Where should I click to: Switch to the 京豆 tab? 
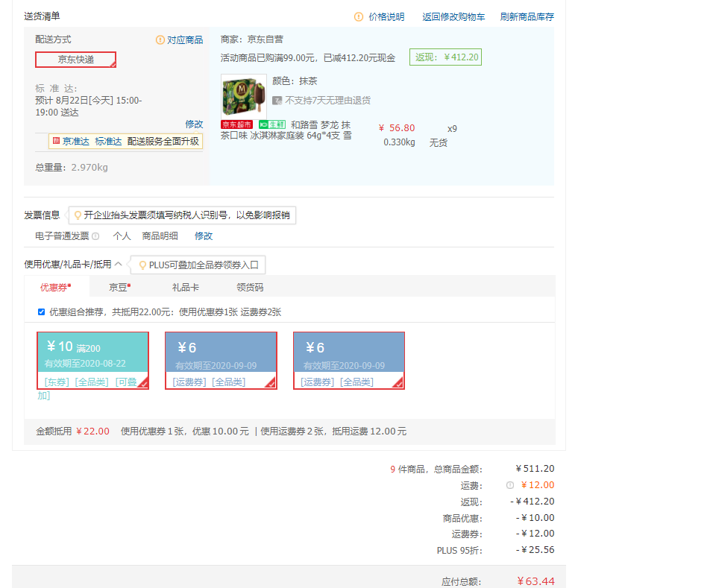(119, 287)
